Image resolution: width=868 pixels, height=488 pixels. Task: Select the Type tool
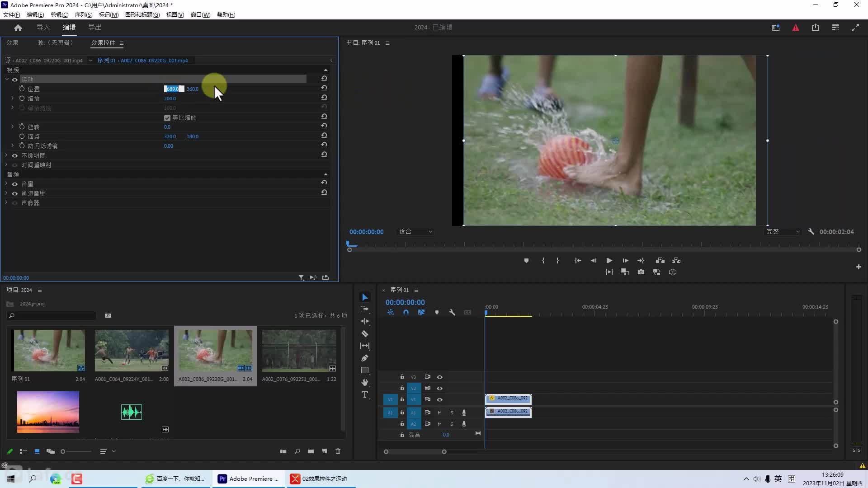click(365, 394)
